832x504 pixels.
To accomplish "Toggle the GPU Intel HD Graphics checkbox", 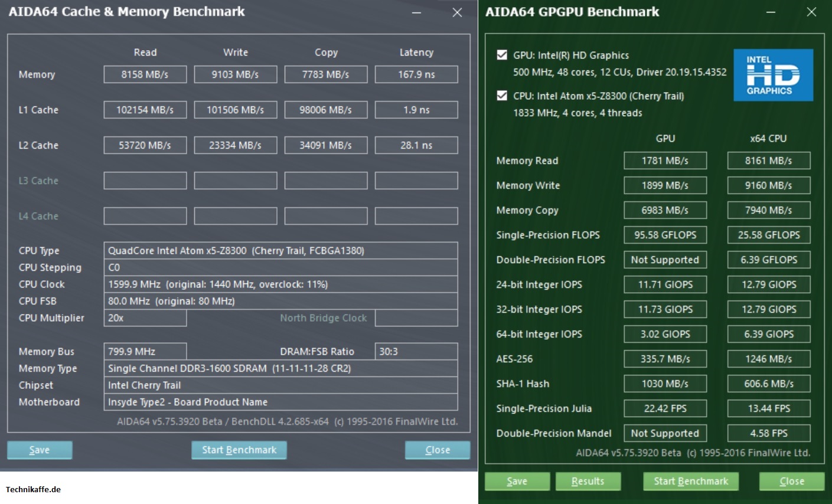I will [502, 55].
